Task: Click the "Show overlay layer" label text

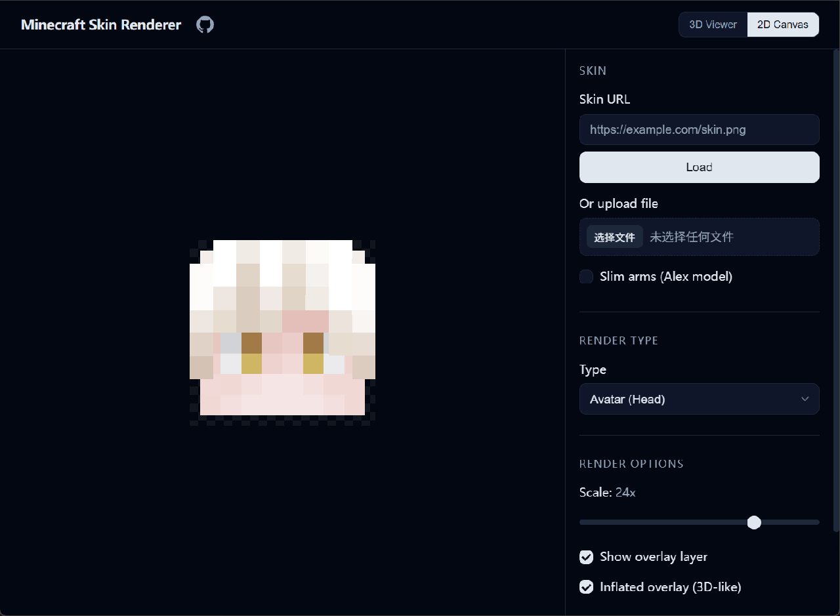Action: [653, 557]
